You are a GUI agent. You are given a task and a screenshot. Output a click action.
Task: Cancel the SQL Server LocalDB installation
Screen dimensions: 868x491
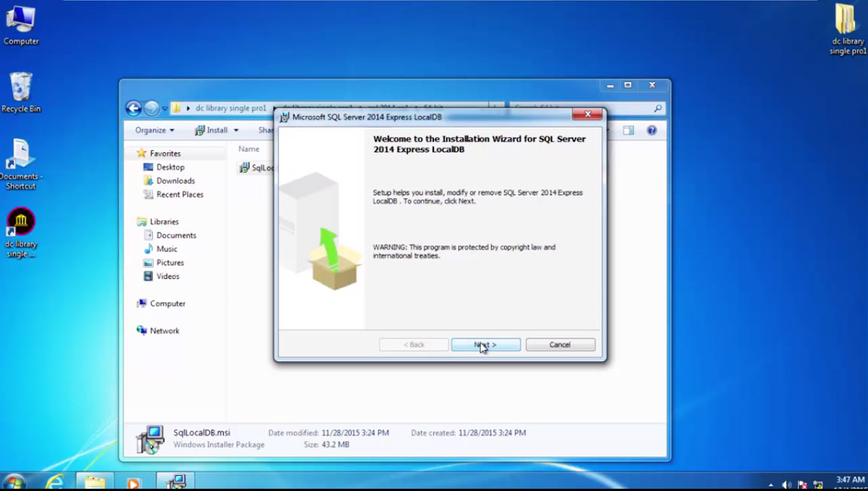(561, 345)
